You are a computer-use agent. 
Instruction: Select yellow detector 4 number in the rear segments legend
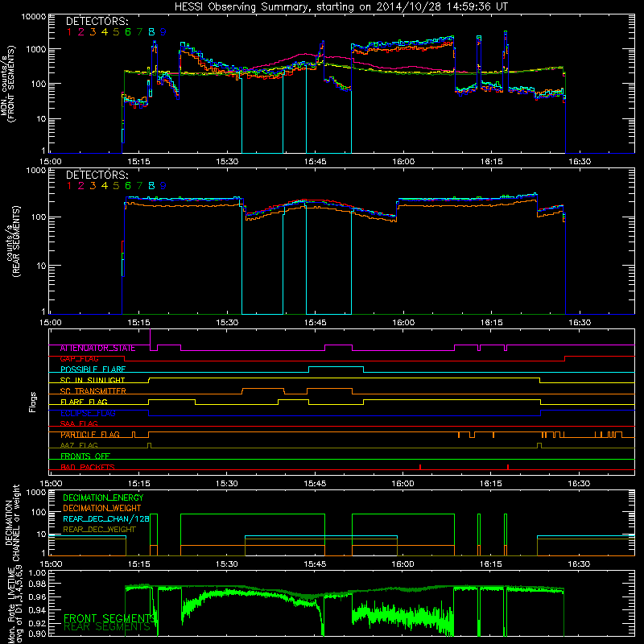[105, 186]
